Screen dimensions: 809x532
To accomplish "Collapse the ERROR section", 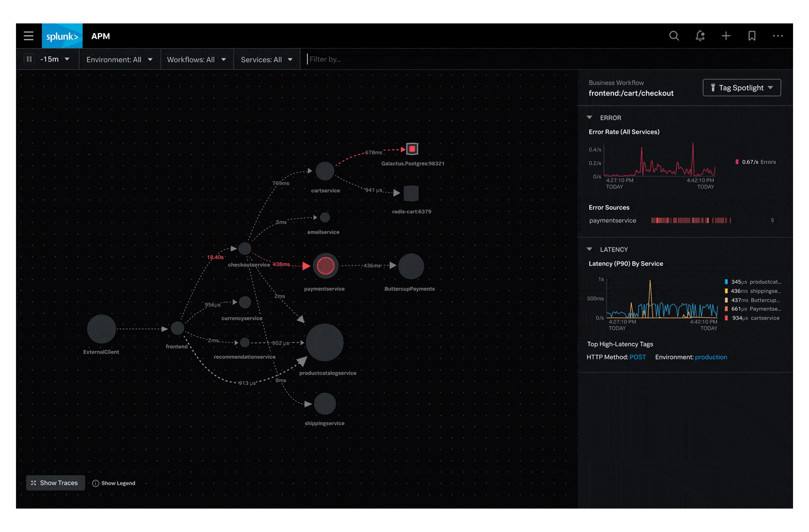I will tap(589, 118).
